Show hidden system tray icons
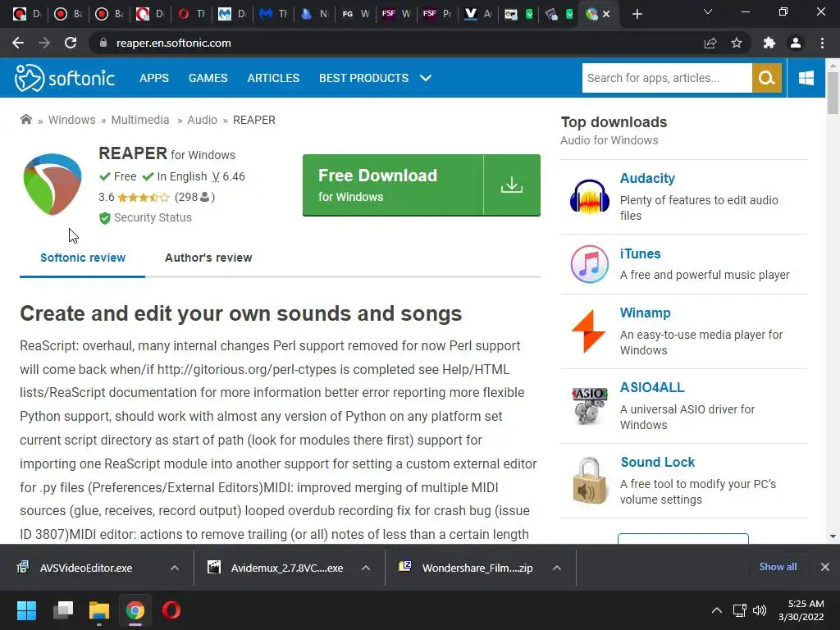 716,610
